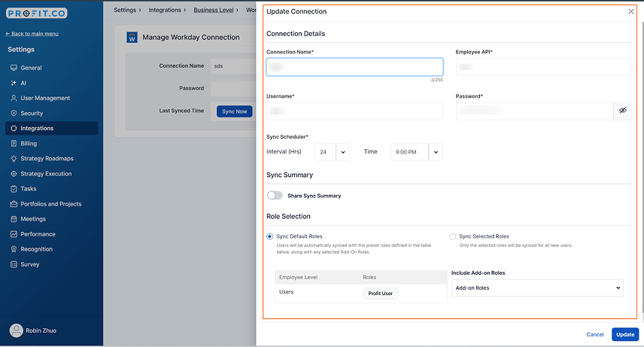Click the Recognition award icon

pyautogui.click(x=14, y=249)
